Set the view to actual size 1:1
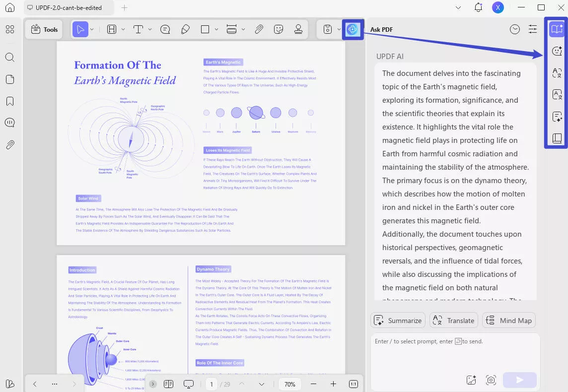Viewport: 568px width, 392px height. [354, 384]
